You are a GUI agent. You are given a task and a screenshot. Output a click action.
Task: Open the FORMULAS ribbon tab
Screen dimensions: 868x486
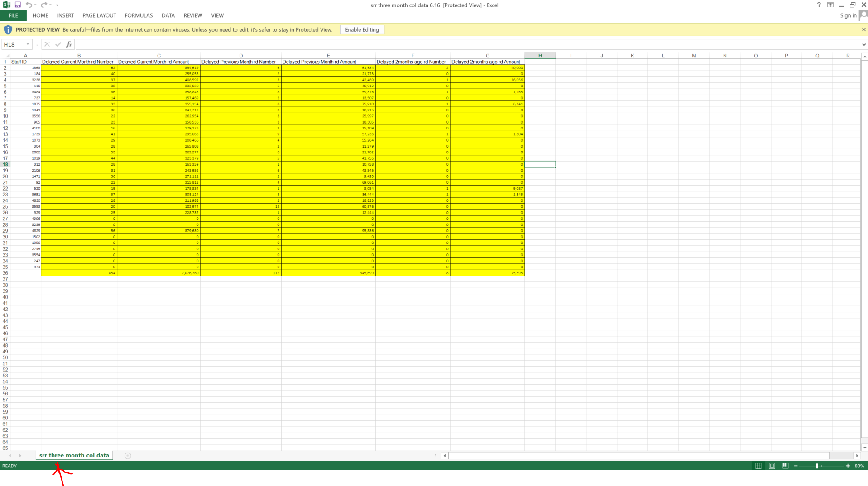(x=139, y=15)
